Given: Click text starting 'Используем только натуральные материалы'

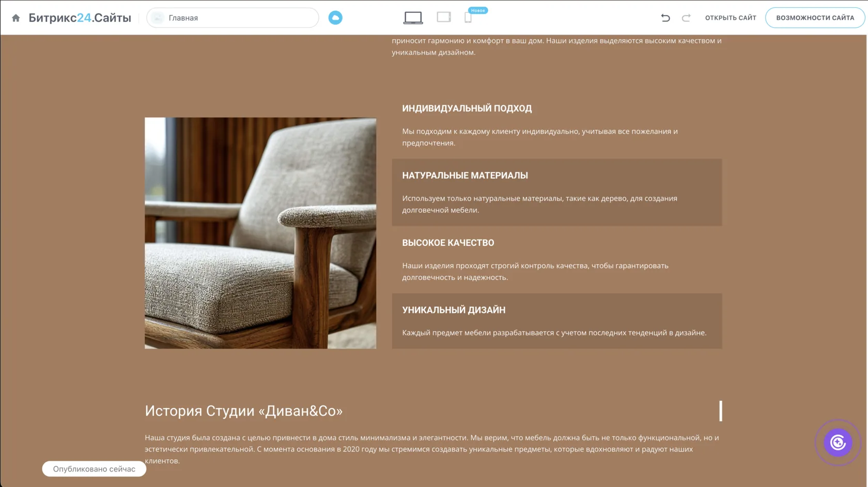Looking at the screenshot, I should [x=539, y=204].
